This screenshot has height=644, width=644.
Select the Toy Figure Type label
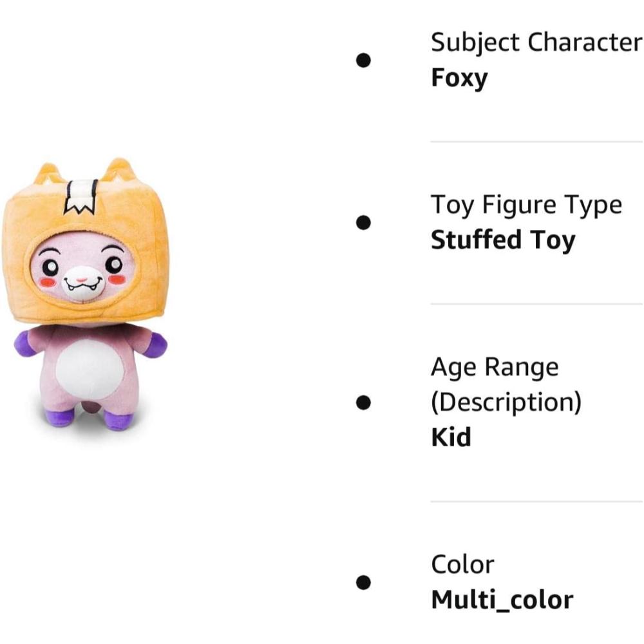(526, 205)
